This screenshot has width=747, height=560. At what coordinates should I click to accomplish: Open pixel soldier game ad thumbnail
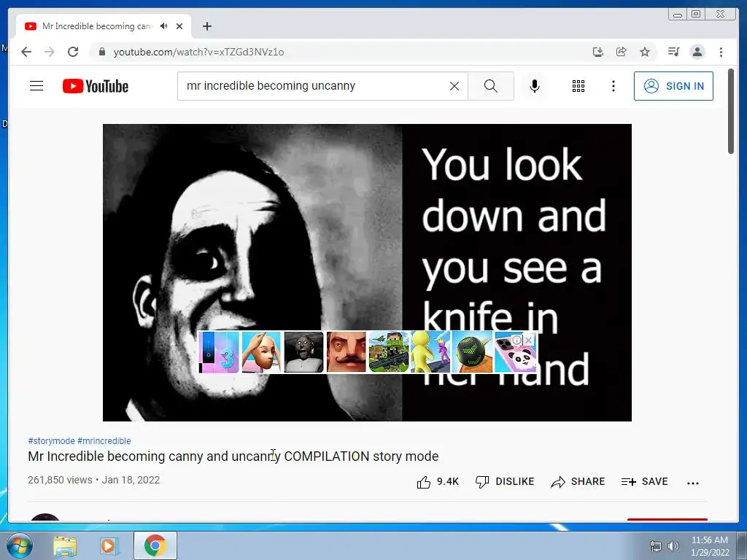click(388, 352)
